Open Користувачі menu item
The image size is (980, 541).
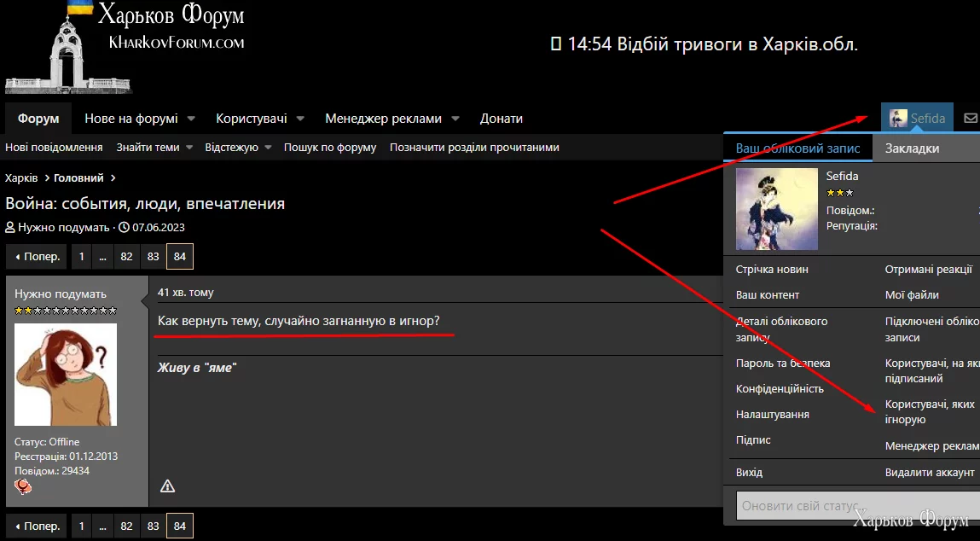(252, 119)
